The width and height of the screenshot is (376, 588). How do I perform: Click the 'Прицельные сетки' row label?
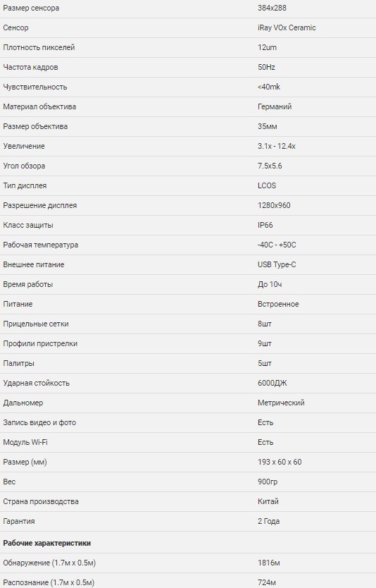click(36, 324)
